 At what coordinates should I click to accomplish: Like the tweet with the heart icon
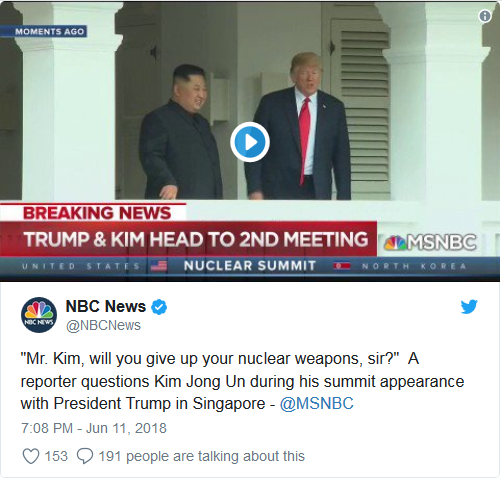point(31,456)
